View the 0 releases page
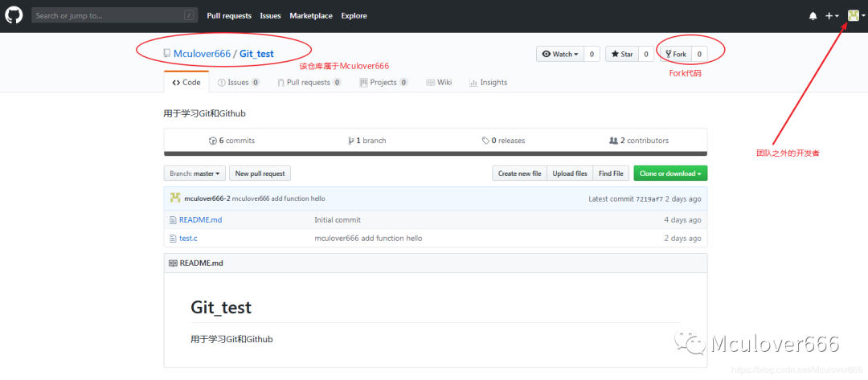This screenshot has width=868, height=380. pos(503,141)
